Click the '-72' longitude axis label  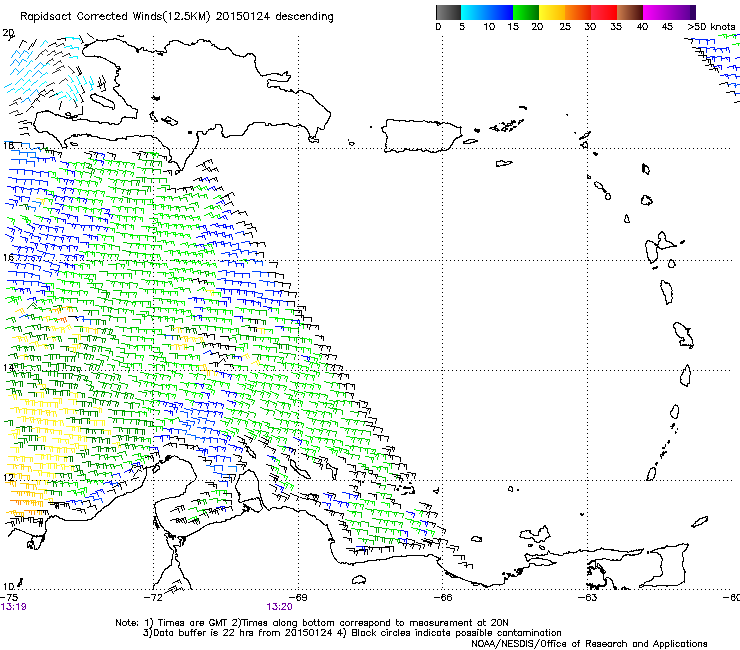pos(153,597)
